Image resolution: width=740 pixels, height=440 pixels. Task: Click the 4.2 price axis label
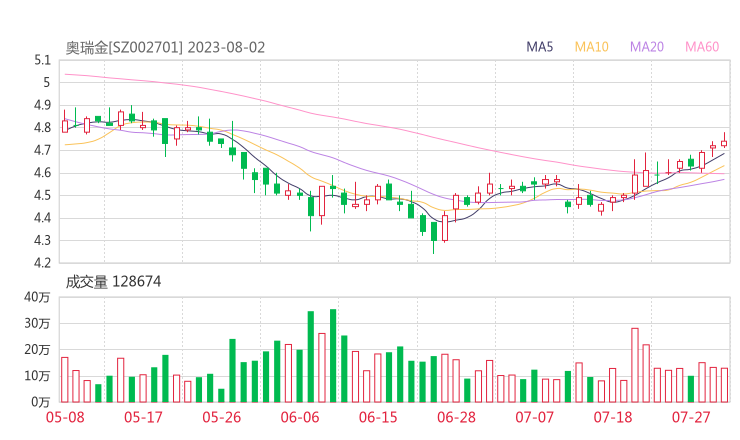click(42, 262)
